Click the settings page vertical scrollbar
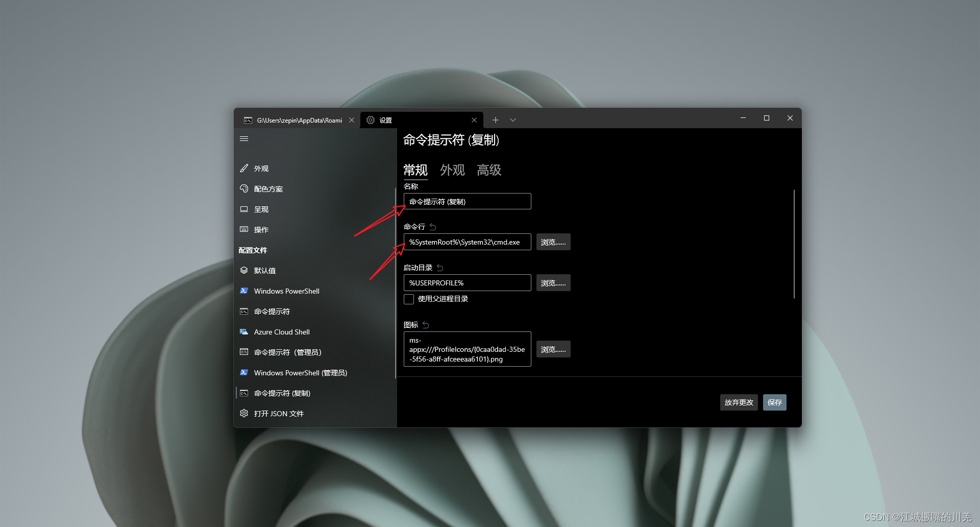This screenshot has height=527, width=980. [794, 244]
